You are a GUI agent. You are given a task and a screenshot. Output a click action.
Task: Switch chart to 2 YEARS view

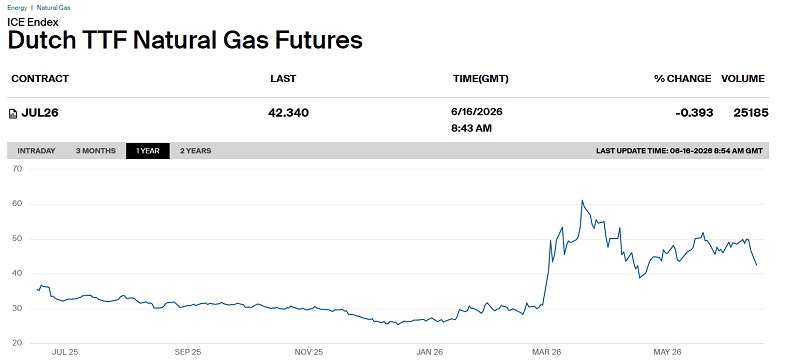click(195, 151)
